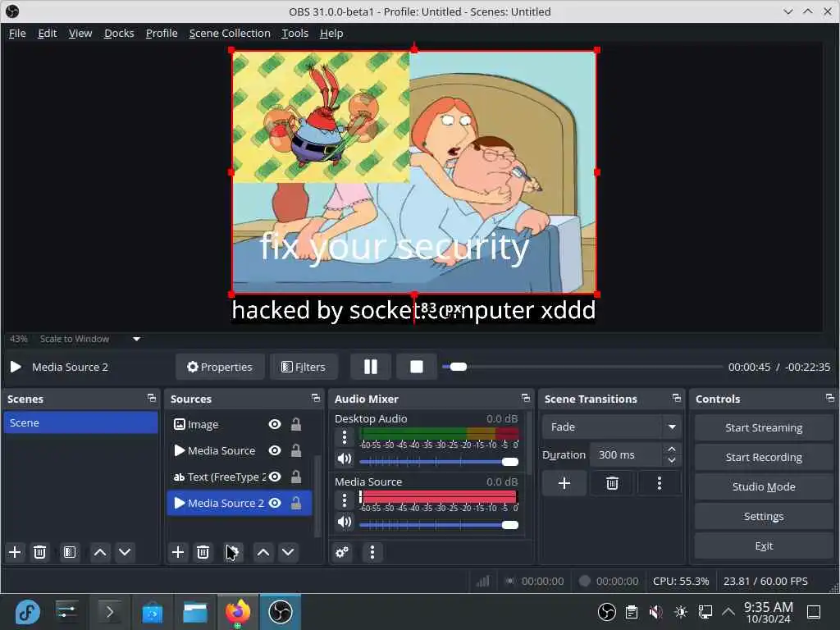Float the Controls dock panel
This screenshot has width=840, height=630.
click(x=830, y=398)
